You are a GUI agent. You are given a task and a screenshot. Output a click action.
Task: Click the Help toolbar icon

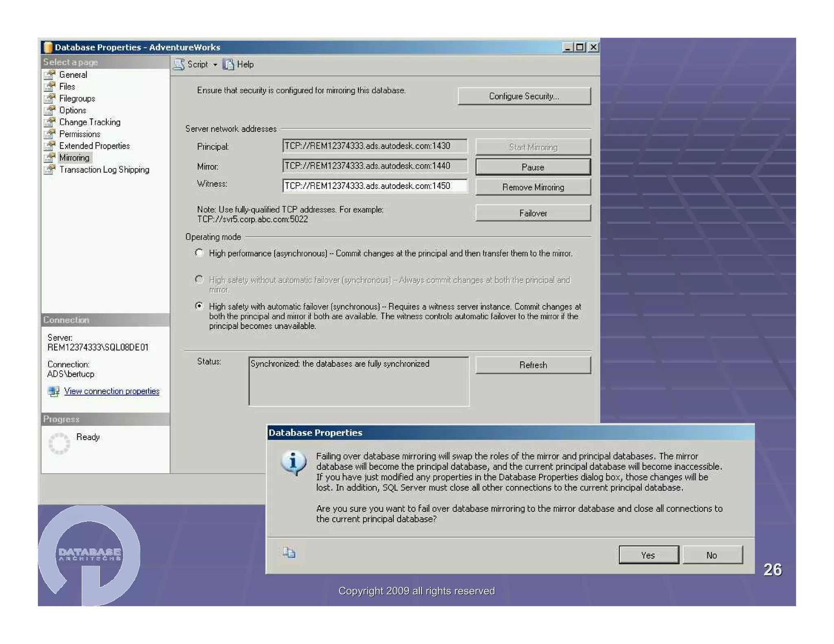(x=228, y=64)
